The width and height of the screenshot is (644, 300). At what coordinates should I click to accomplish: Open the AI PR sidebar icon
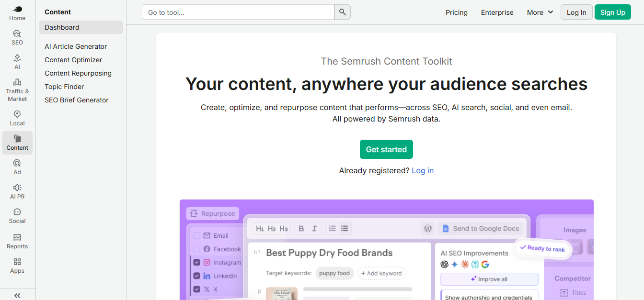click(17, 191)
